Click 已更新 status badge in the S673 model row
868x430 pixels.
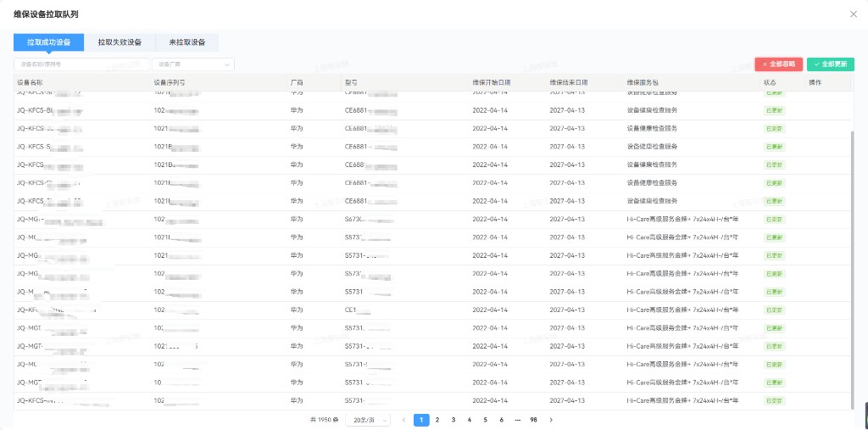coord(774,220)
